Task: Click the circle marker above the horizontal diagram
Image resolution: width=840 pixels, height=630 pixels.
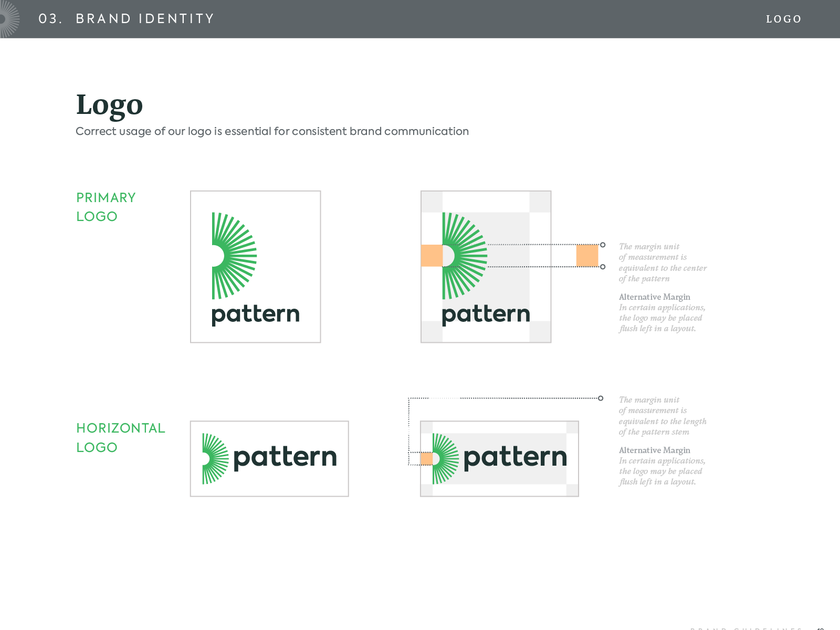Action: [x=601, y=398]
